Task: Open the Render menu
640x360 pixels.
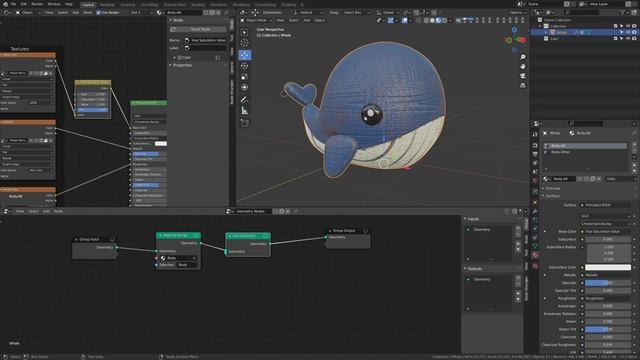Action: pyautogui.click(x=37, y=4)
